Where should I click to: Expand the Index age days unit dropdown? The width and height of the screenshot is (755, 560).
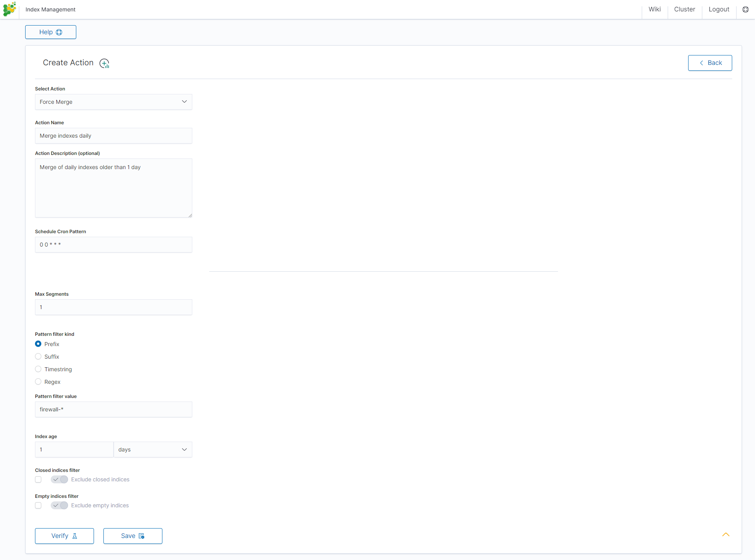point(153,450)
